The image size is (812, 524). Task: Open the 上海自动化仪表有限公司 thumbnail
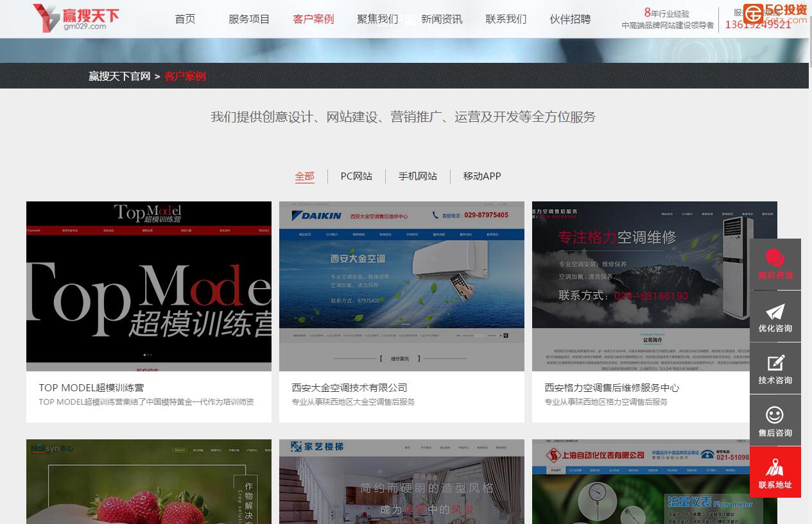coord(655,482)
